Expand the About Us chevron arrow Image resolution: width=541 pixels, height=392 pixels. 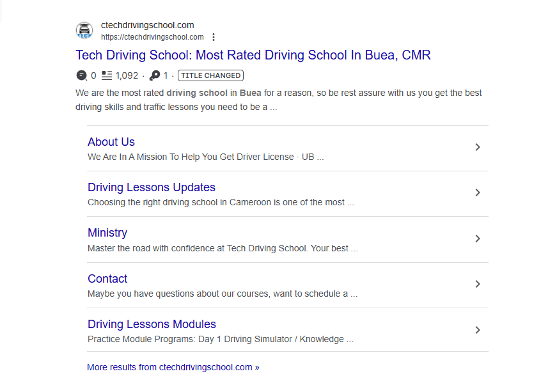478,147
